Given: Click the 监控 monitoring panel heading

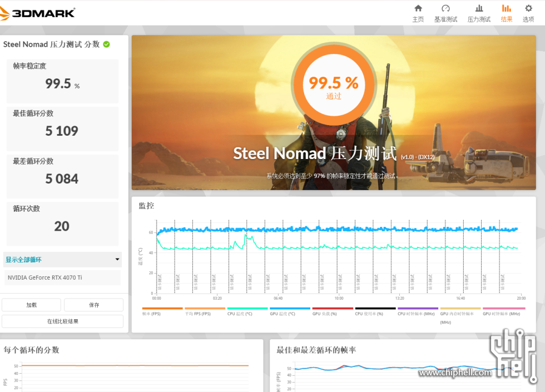Looking at the screenshot, I should pos(146,206).
